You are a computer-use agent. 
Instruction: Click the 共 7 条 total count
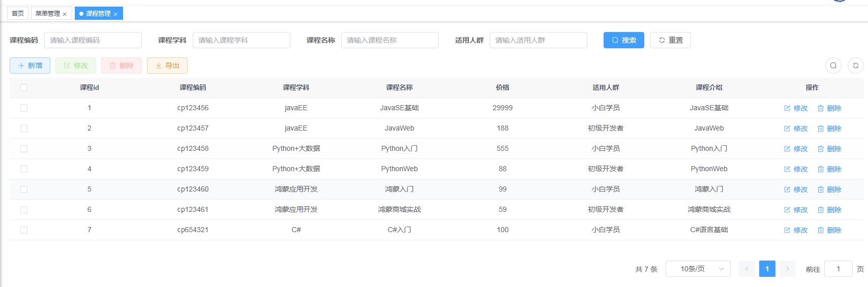tap(646, 269)
